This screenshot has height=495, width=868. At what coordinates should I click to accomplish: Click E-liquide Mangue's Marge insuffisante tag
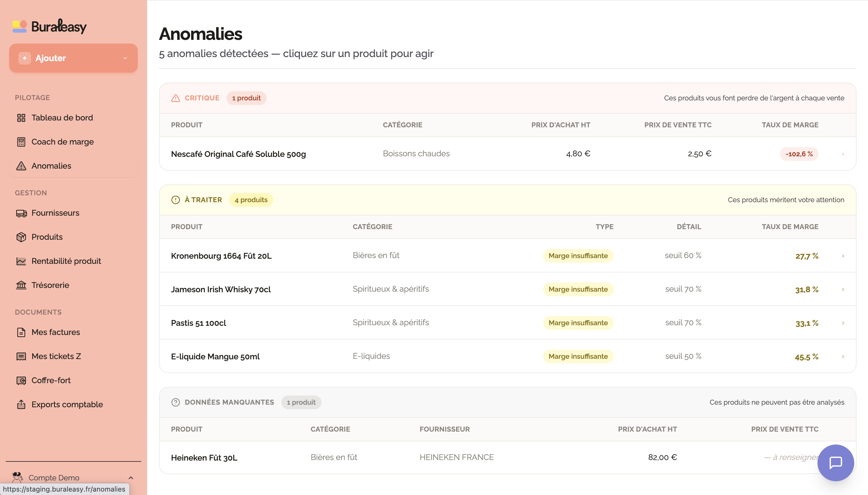[578, 357]
